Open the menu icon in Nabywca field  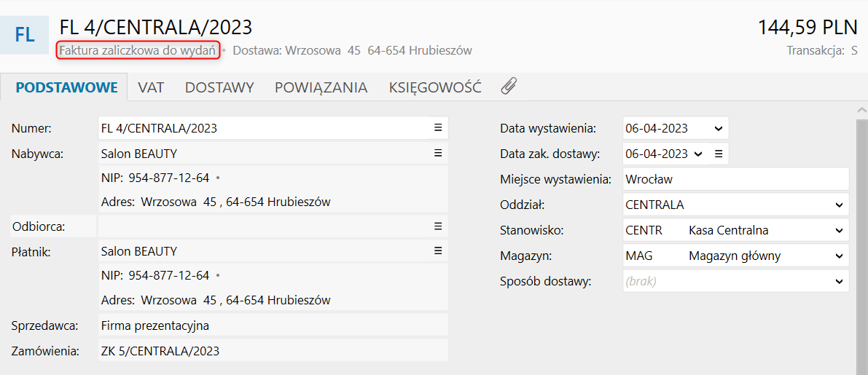coord(438,154)
